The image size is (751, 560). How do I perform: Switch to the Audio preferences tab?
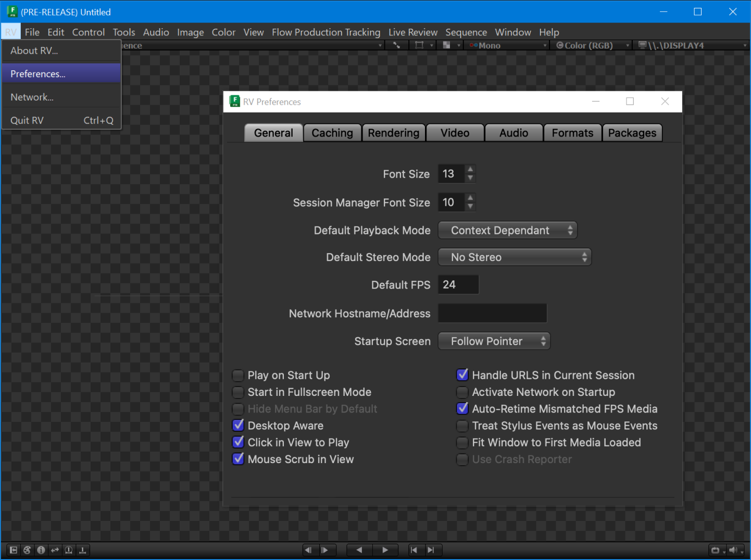point(514,133)
